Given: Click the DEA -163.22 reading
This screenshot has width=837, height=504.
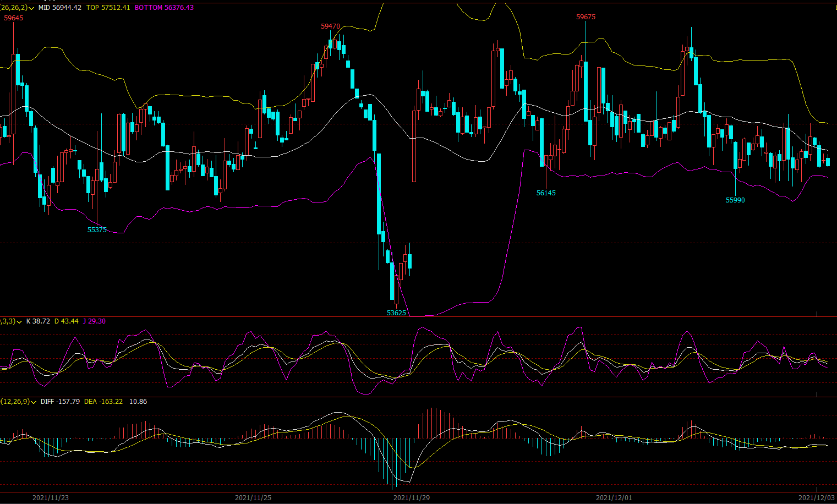Looking at the screenshot, I should coord(103,402).
